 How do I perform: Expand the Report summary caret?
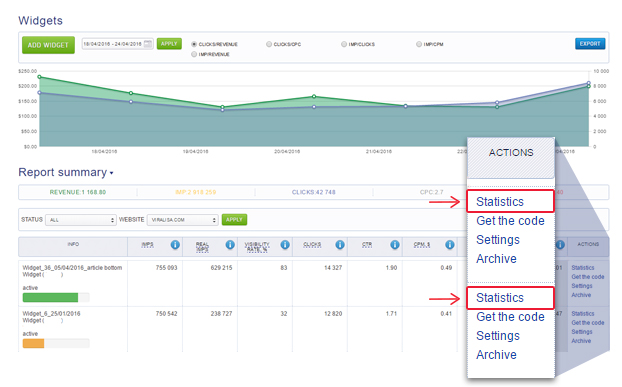(x=111, y=173)
